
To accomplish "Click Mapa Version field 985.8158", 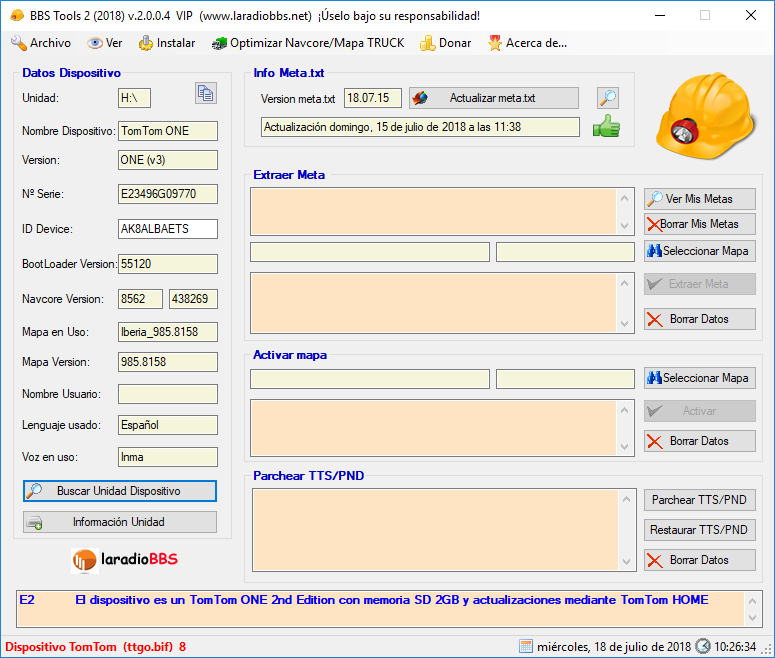I will [x=168, y=362].
